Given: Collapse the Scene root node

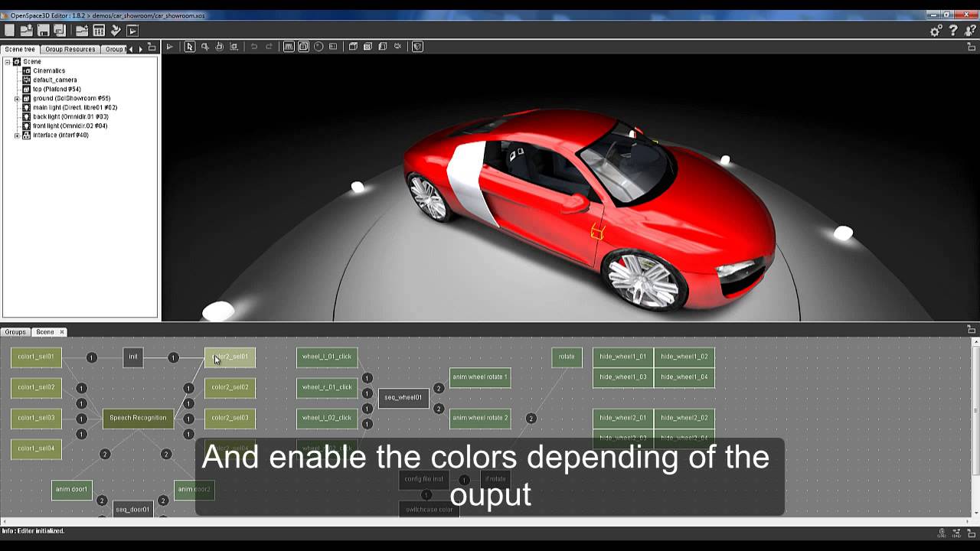Looking at the screenshot, I should [x=8, y=61].
